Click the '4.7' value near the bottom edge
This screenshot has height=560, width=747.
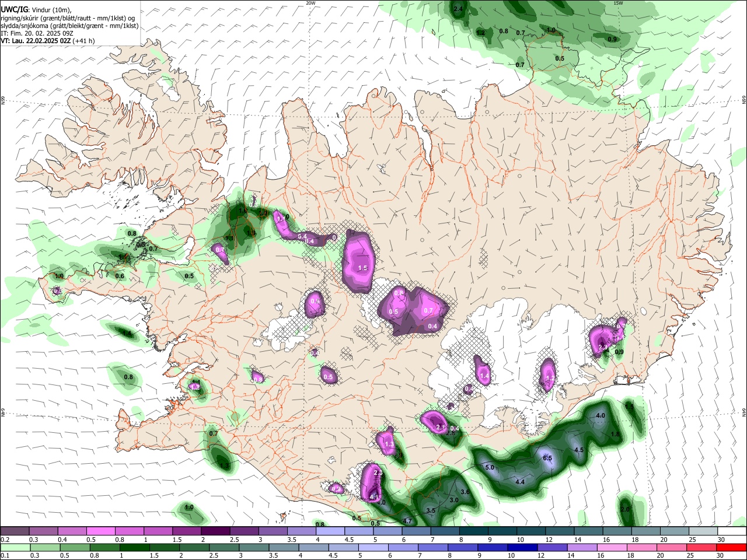[x=407, y=521]
